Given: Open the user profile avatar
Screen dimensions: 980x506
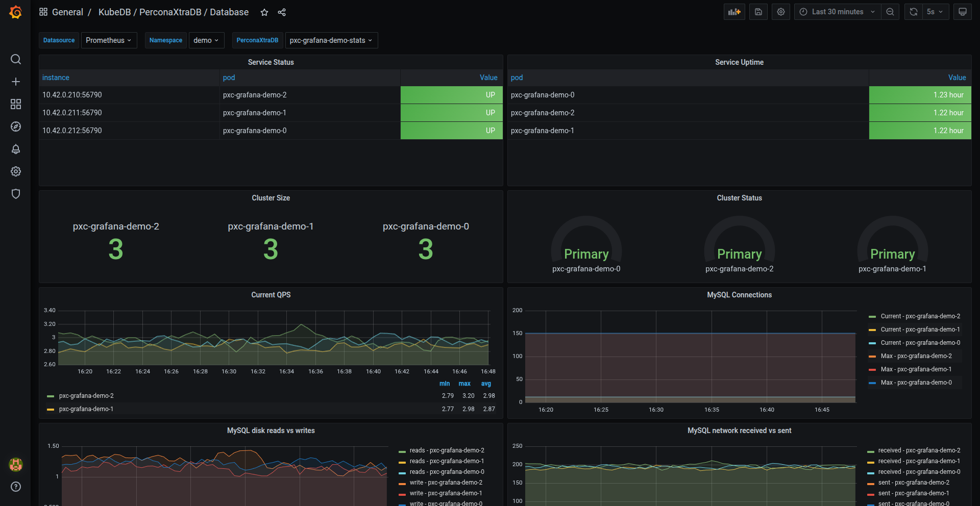Looking at the screenshot, I should [16, 464].
